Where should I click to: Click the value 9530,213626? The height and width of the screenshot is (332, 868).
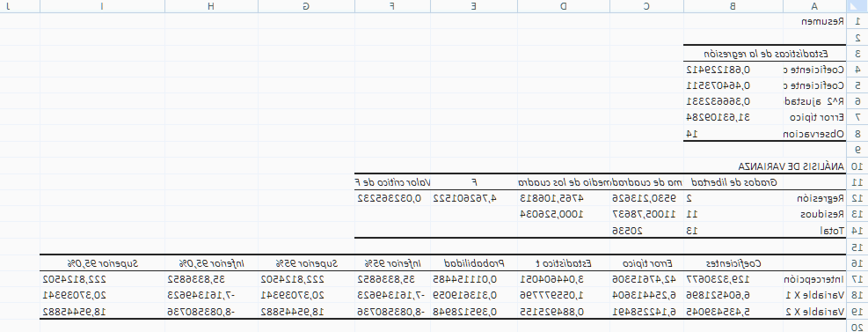coord(645,198)
